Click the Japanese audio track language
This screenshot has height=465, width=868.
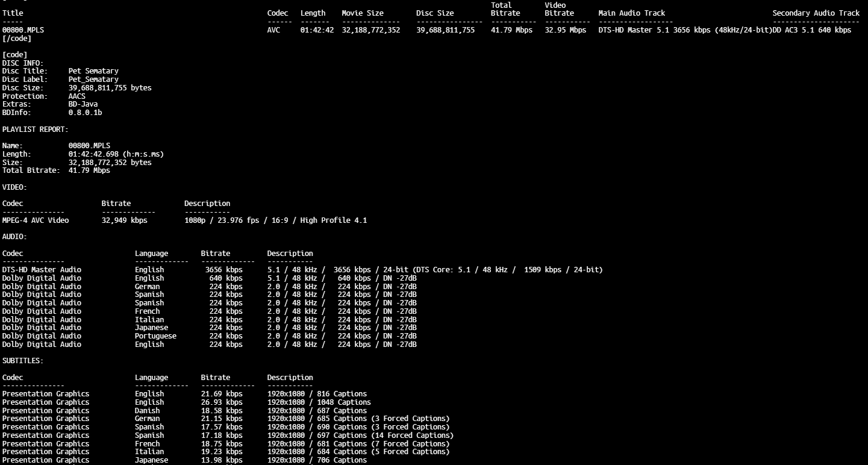(x=151, y=328)
